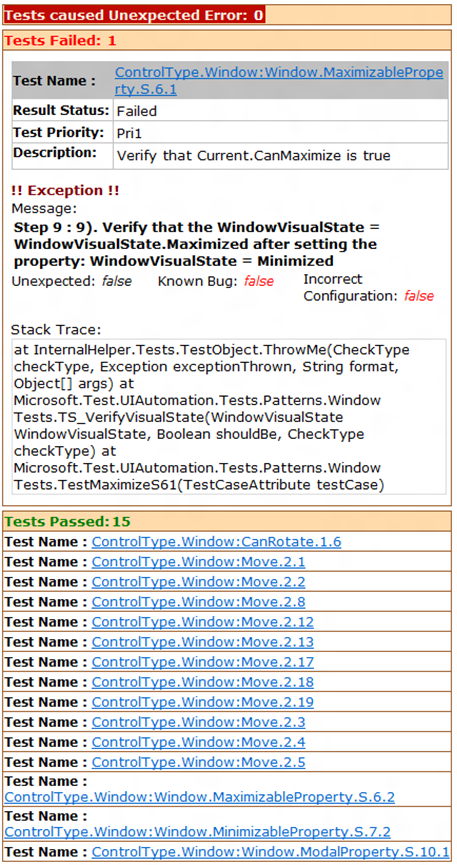The width and height of the screenshot is (457, 865).
Task: Open the ControlType.Window:Move.2.19 link
Action: point(203,702)
